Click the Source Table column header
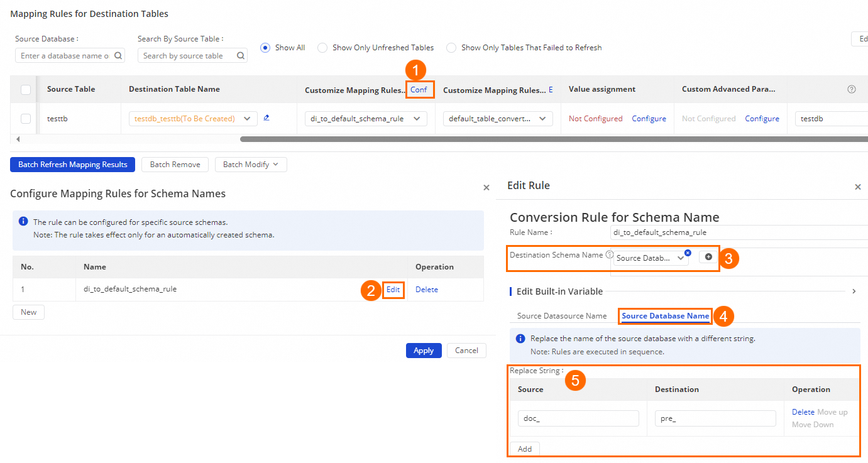Viewport: 868px width, 463px height. 71,89
